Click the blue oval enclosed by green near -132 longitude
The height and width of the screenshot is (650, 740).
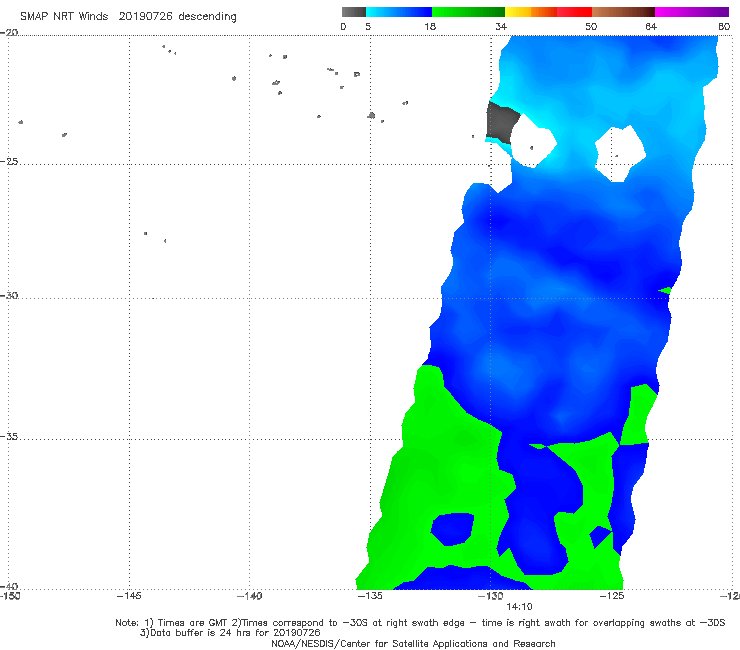coord(453,529)
